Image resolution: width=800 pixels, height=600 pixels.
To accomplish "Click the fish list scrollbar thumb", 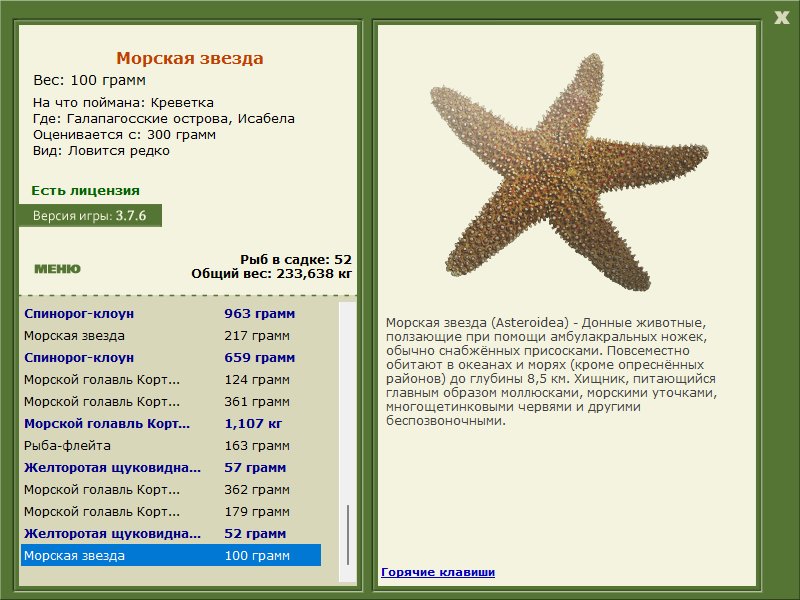I will [x=348, y=535].
